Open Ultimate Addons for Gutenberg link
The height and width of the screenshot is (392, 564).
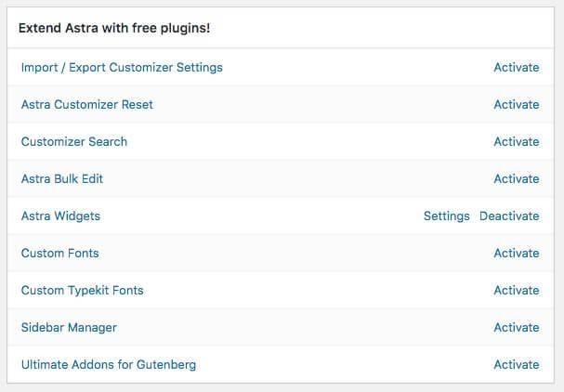pos(109,364)
